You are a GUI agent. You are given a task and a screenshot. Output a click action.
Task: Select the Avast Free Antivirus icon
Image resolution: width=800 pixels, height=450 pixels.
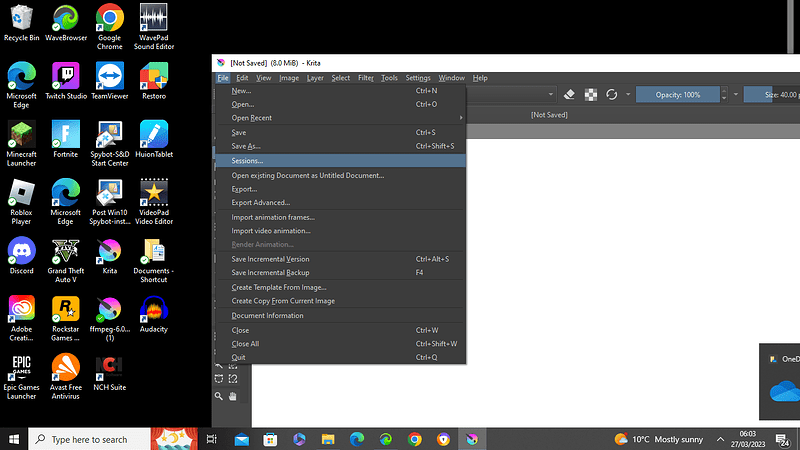click(66, 377)
